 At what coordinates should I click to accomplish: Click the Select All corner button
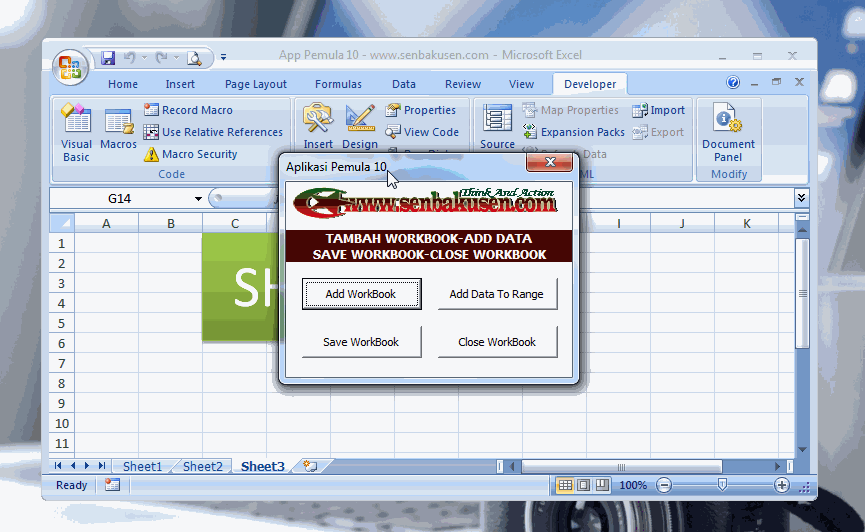click(61, 224)
